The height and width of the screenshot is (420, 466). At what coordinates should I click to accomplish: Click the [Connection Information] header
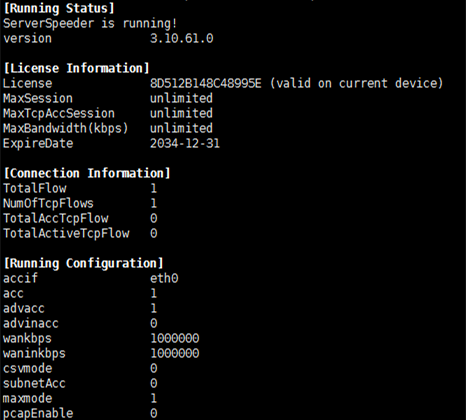[x=87, y=173]
